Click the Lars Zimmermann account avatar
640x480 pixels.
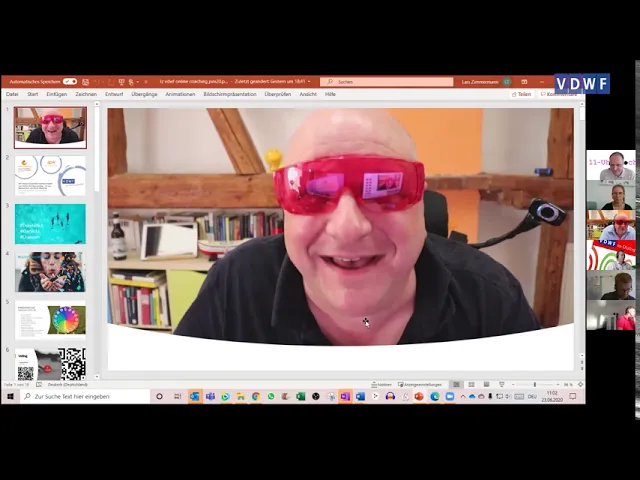point(507,82)
